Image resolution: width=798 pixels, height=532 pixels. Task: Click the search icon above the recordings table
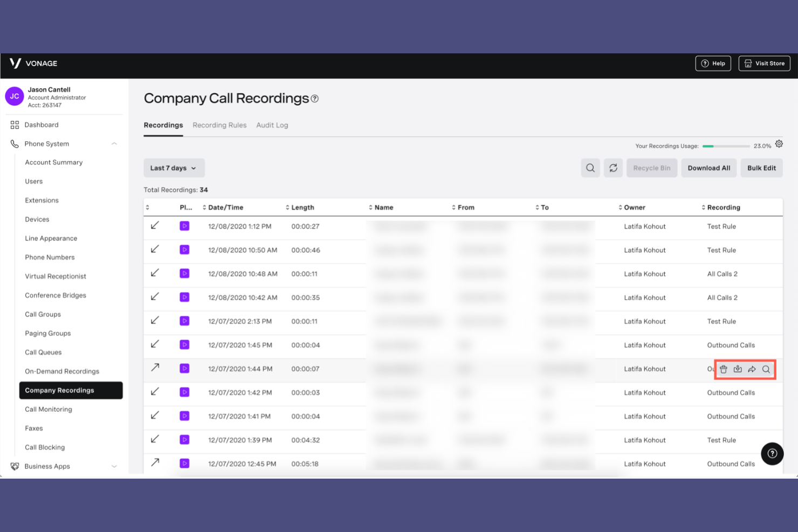tap(590, 168)
